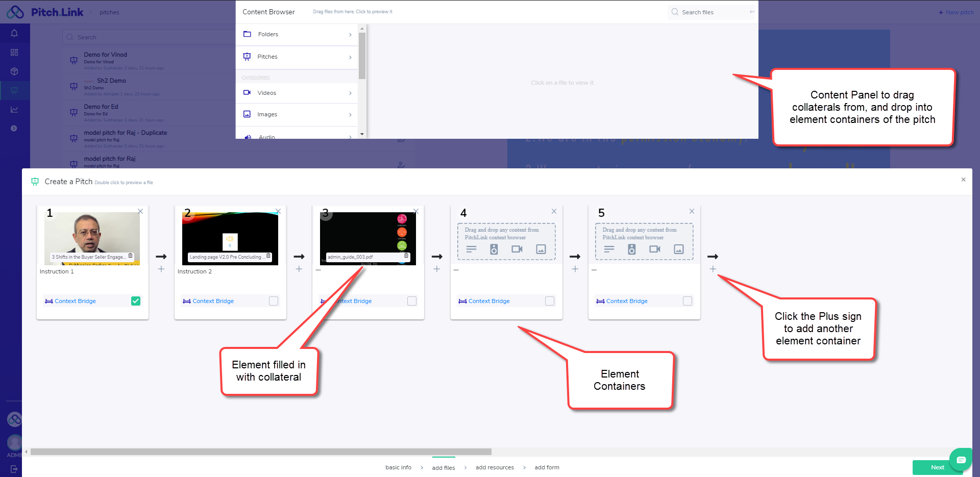The image size is (980, 477).
Task: Select the video icon in container 4
Action: pyautogui.click(x=517, y=249)
